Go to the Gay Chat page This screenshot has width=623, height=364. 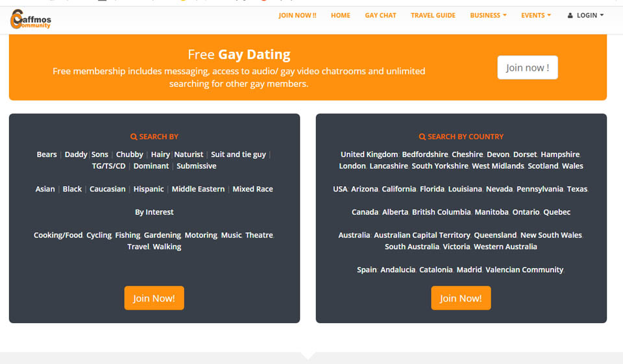pyautogui.click(x=380, y=16)
